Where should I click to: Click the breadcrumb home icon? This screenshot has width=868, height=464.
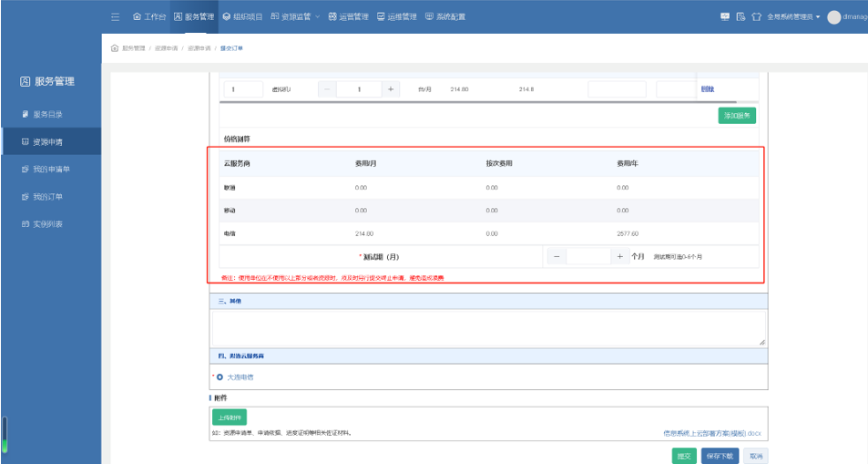(115, 48)
